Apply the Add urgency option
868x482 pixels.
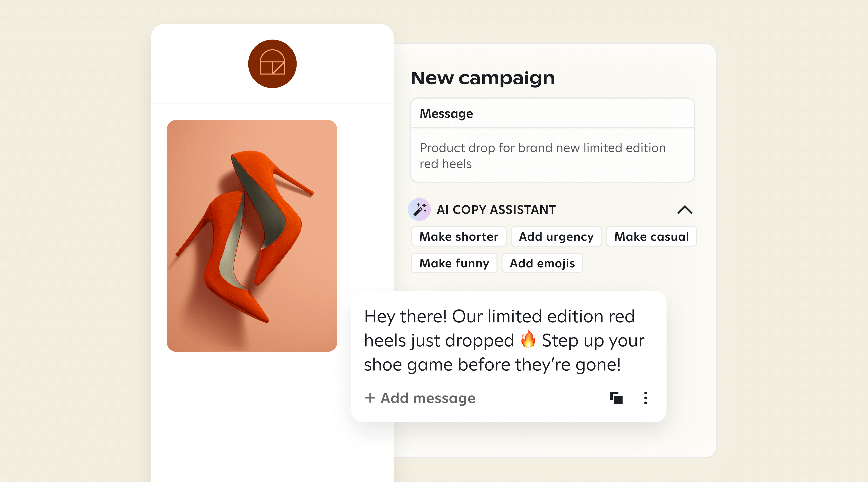click(556, 236)
